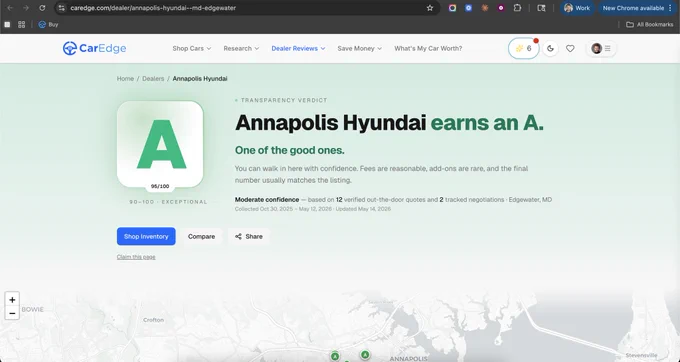
Task: Zoom out on the map
Action: 12,313
